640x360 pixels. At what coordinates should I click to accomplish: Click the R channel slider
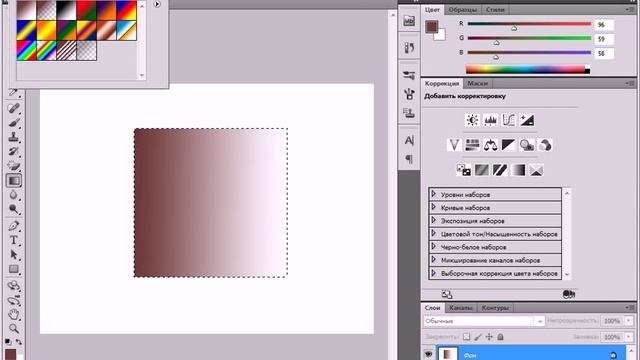pyautogui.click(x=529, y=24)
